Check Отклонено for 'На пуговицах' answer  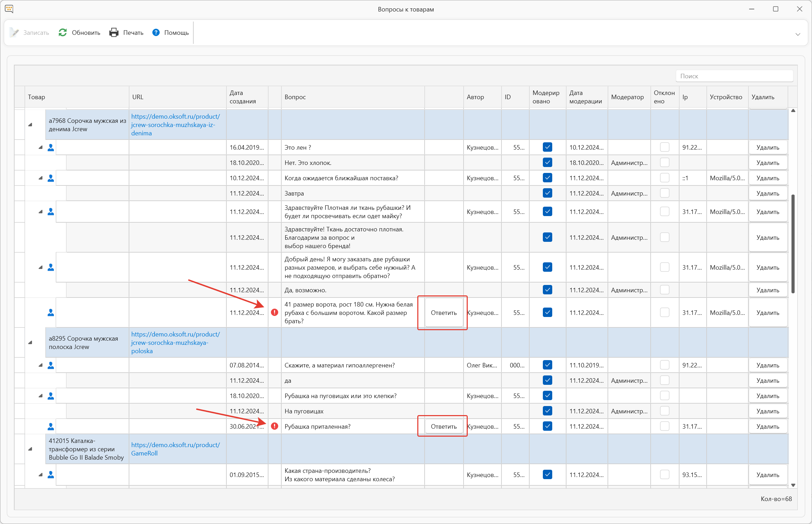(x=665, y=411)
